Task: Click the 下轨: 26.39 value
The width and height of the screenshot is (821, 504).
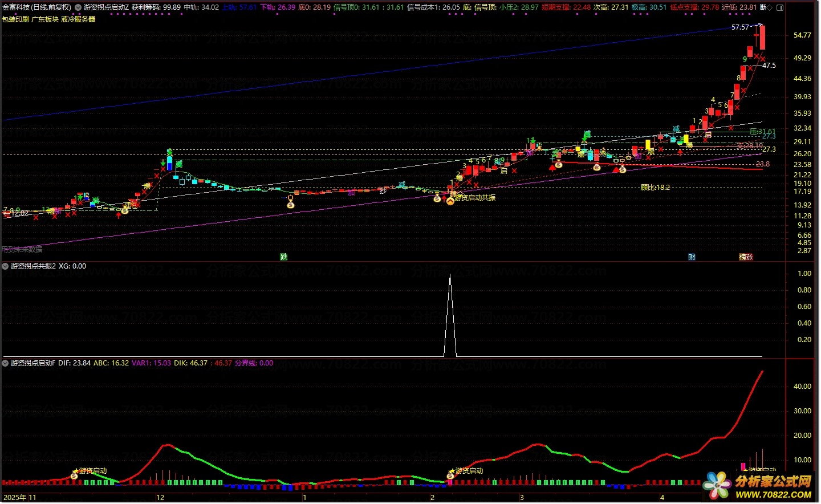Action: (x=278, y=7)
